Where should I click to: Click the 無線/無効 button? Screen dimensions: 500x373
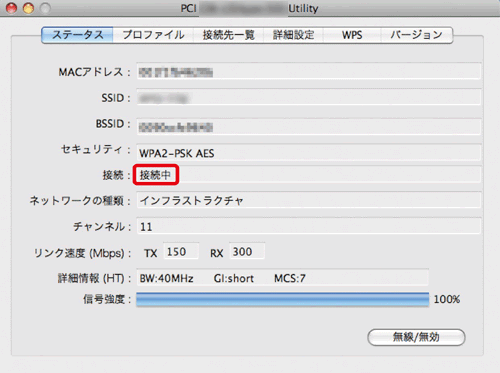(416, 337)
